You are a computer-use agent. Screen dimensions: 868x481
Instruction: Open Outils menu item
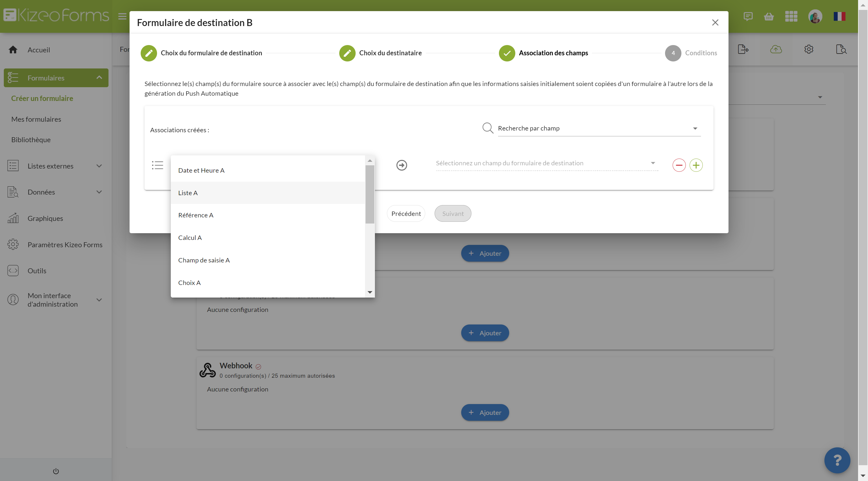tap(37, 271)
